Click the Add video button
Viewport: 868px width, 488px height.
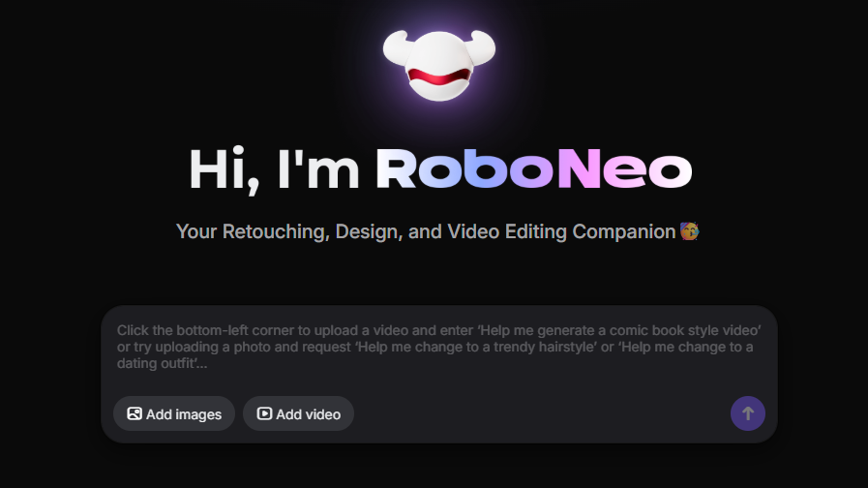pos(298,413)
